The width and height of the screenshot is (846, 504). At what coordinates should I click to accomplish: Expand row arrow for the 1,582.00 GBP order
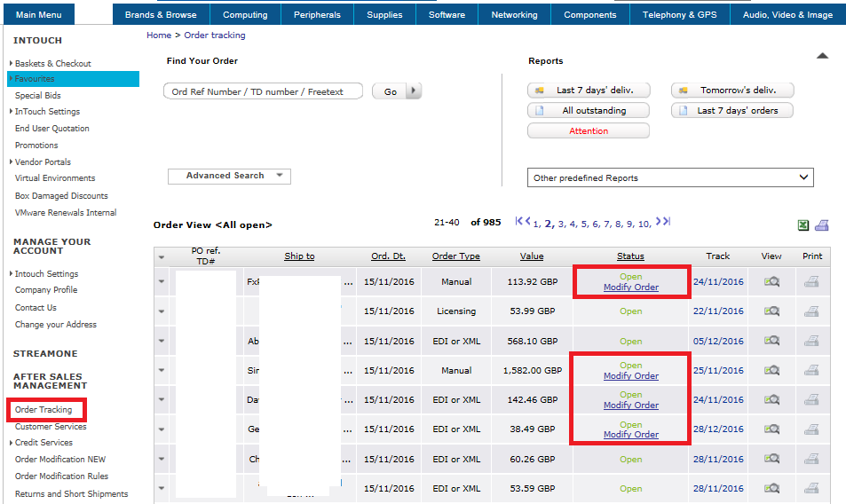(162, 370)
